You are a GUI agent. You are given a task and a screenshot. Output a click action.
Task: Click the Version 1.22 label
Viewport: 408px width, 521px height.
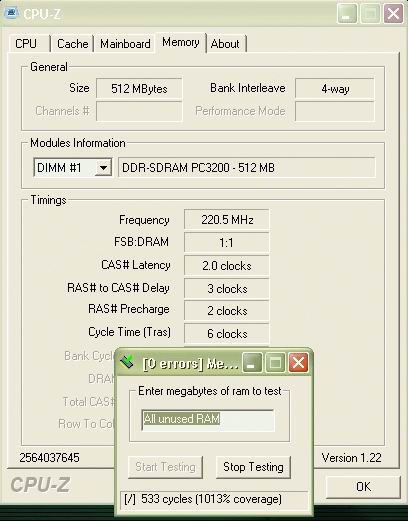pos(351,458)
